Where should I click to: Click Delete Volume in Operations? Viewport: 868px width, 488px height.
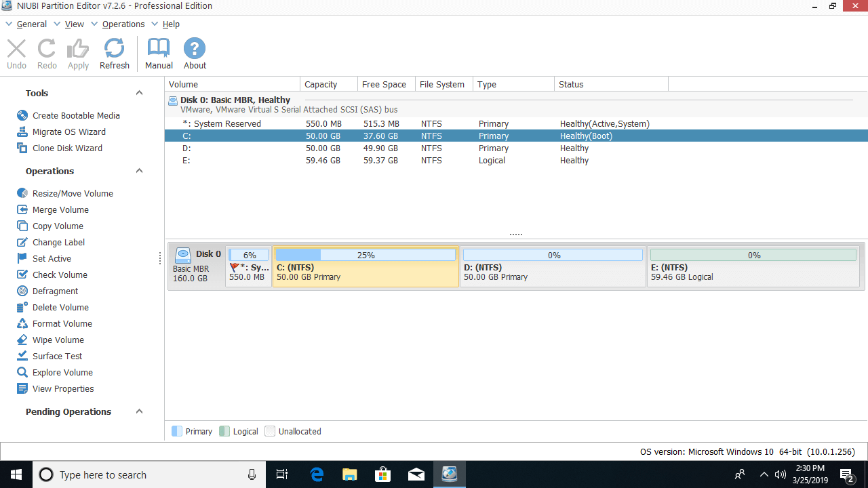(x=60, y=308)
